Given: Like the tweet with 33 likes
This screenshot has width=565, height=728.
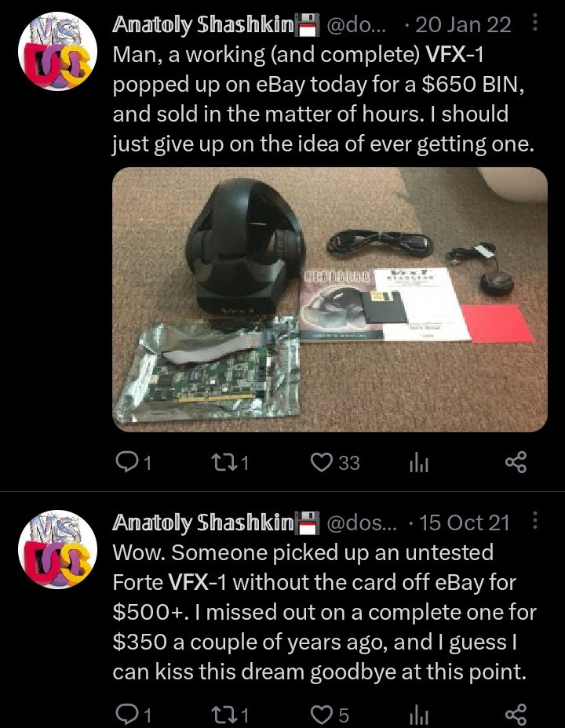Looking at the screenshot, I should point(335,462).
